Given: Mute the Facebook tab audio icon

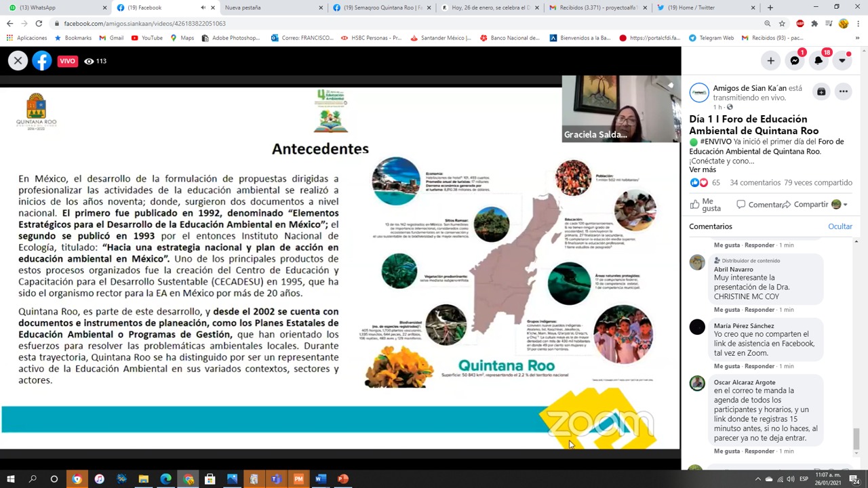Looking at the screenshot, I should pyautogui.click(x=203, y=7).
